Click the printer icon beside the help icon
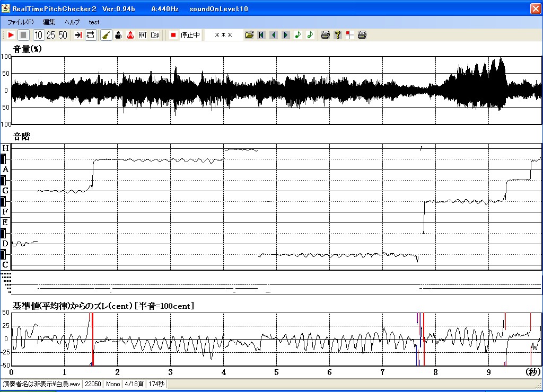The height and width of the screenshot is (392, 543). 325,35
